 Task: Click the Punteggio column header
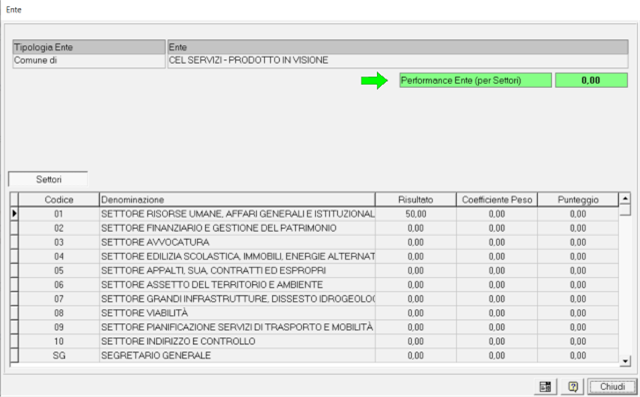click(x=578, y=200)
